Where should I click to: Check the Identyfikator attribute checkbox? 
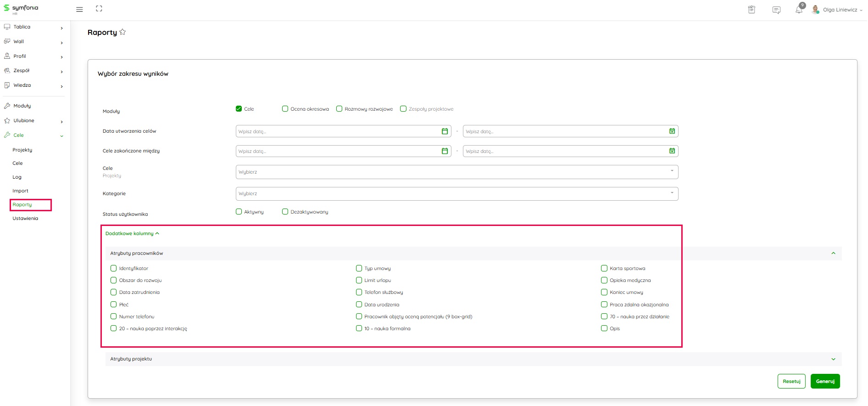[113, 268]
